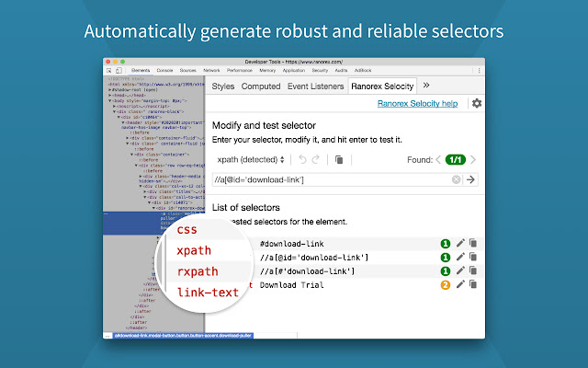Copy the Download Trial link-text selector
The image size is (588, 368).
coord(473,284)
